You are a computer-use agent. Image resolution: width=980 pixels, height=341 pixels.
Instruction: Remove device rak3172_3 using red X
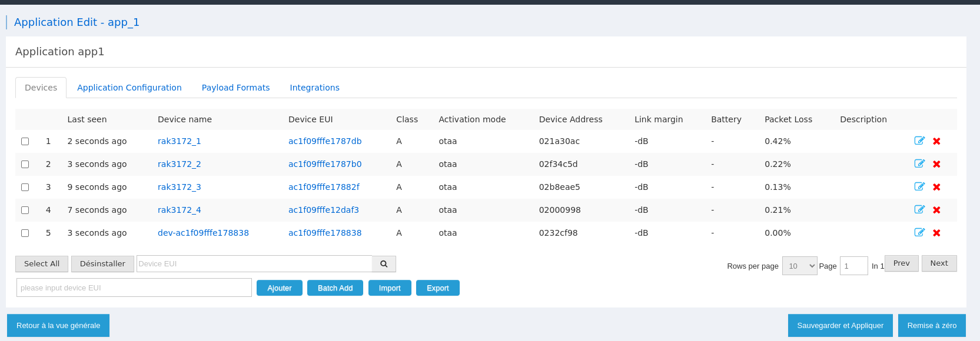click(x=936, y=187)
